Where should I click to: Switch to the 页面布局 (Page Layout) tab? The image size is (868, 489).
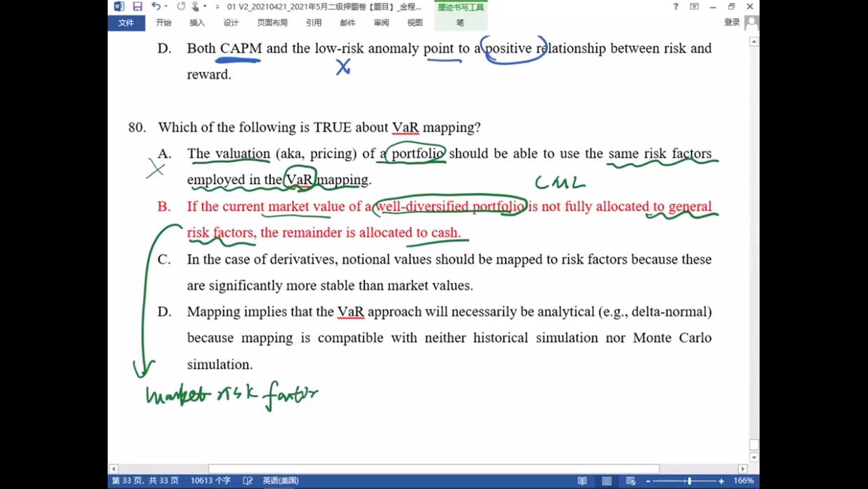point(272,22)
